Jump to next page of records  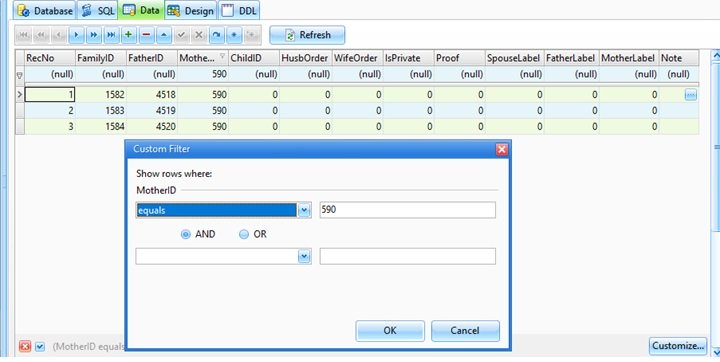pos(94,35)
